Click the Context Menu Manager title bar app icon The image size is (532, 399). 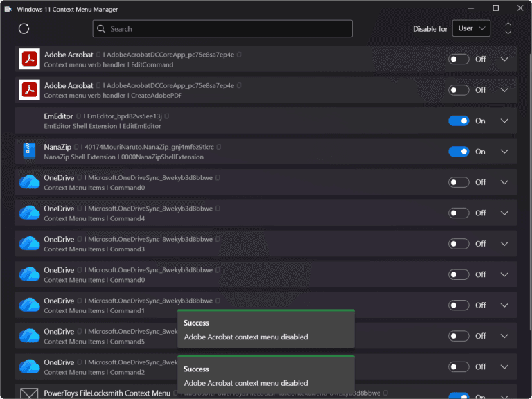click(x=8, y=9)
